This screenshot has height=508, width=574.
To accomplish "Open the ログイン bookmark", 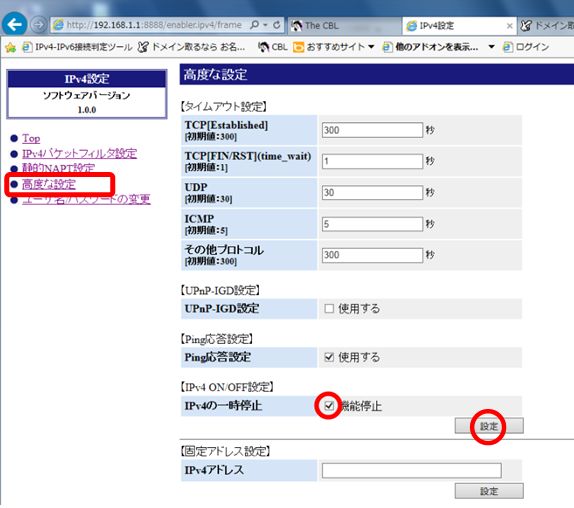I will pyautogui.click(x=526, y=47).
